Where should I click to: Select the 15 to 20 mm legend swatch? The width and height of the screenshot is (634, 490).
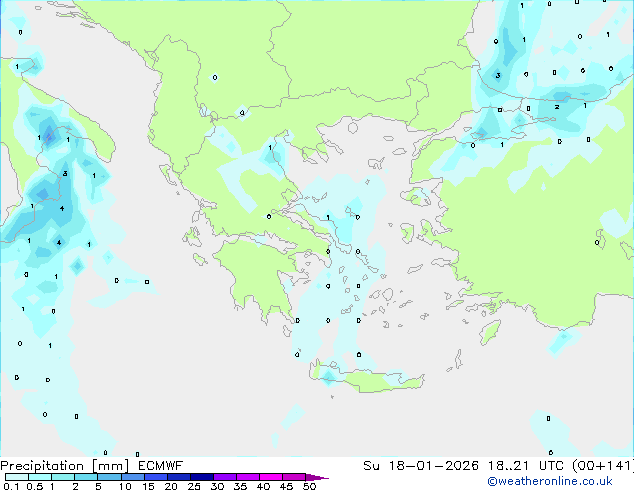click(x=155, y=477)
